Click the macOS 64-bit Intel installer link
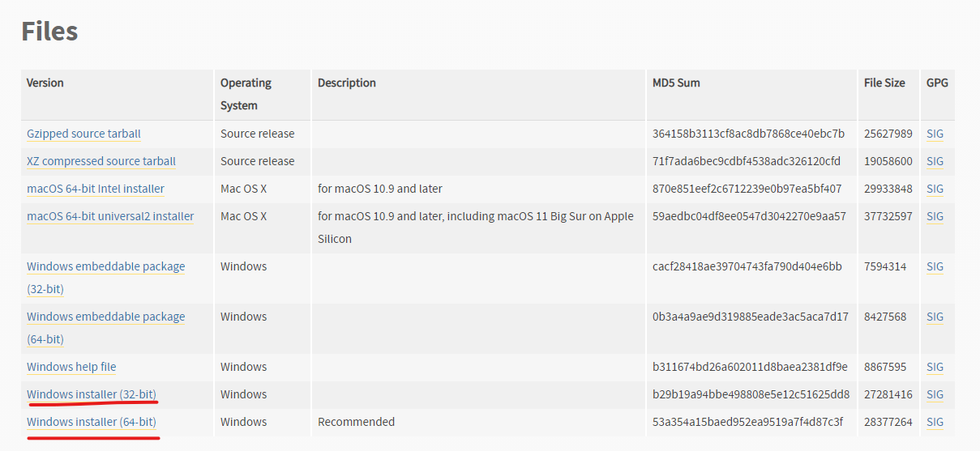The height and width of the screenshot is (451, 980). pyautogui.click(x=96, y=189)
